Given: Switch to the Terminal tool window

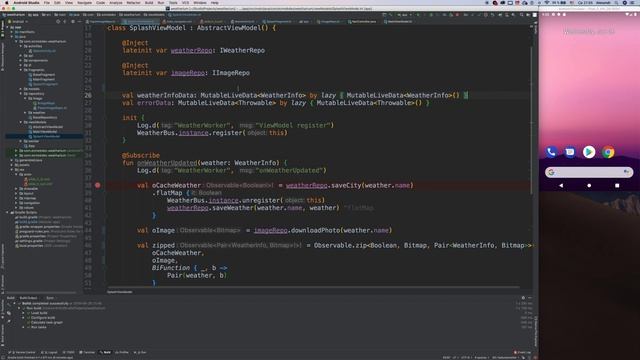Looking at the screenshot, I should pyautogui.click(x=87, y=352).
